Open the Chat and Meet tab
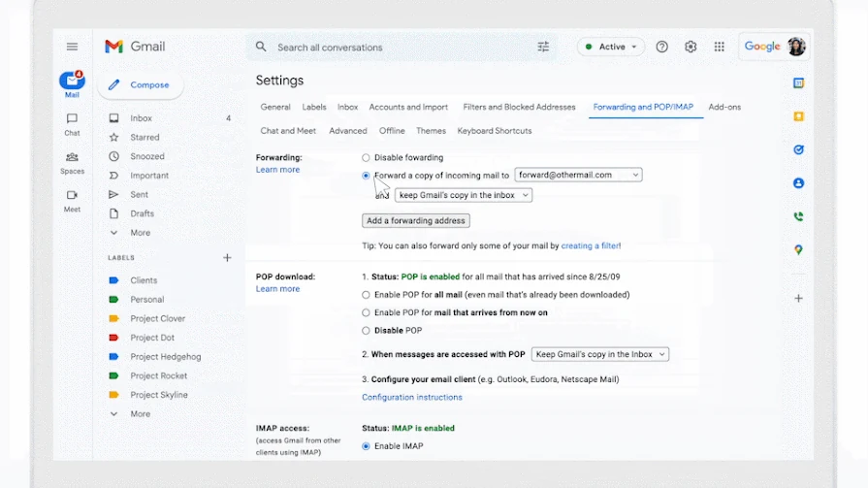Viewport: 868px width, 488px height. (x=288, y=131)
